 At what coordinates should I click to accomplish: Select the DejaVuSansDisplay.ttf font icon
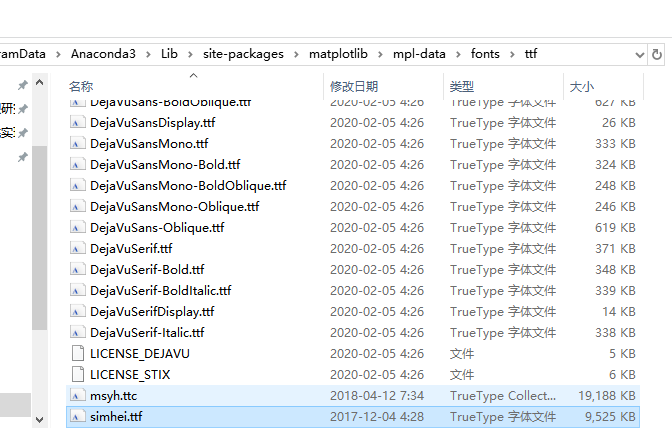click(x=77, y=123)
